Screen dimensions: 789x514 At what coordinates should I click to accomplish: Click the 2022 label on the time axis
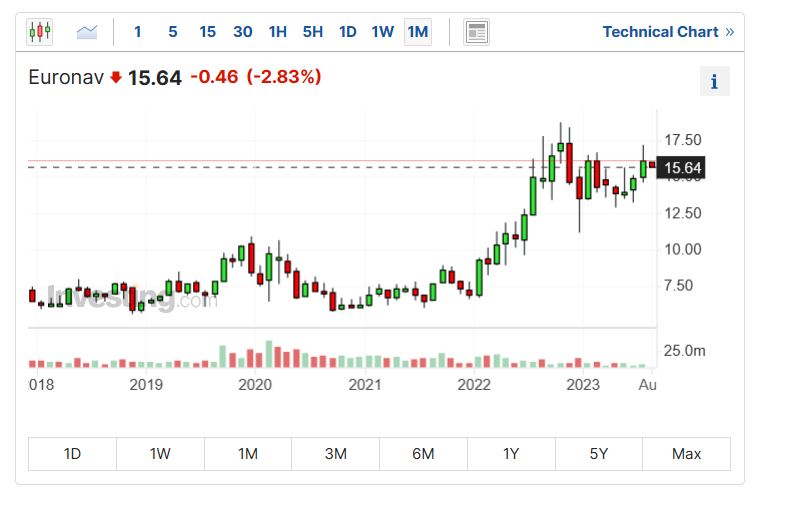tap(474, 385)
